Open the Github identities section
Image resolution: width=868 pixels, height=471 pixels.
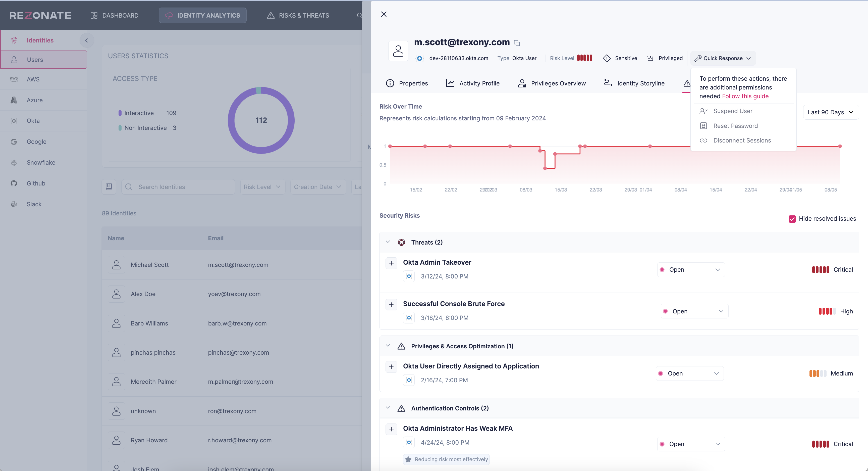(36, 183)
